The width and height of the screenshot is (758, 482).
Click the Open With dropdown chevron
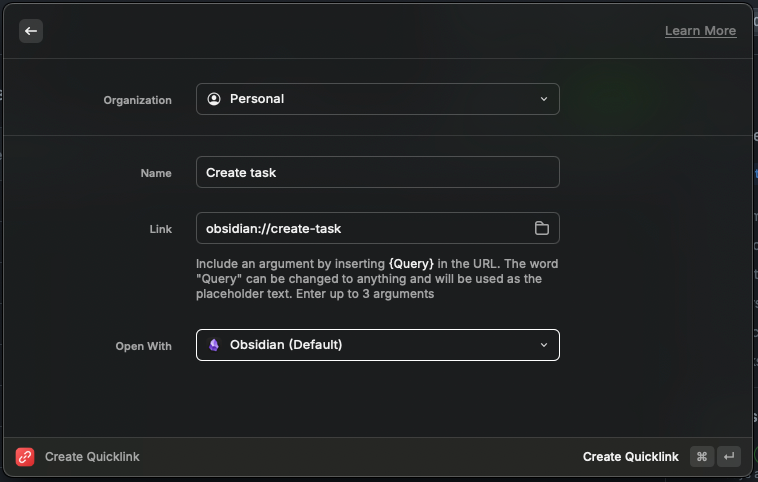544,345
